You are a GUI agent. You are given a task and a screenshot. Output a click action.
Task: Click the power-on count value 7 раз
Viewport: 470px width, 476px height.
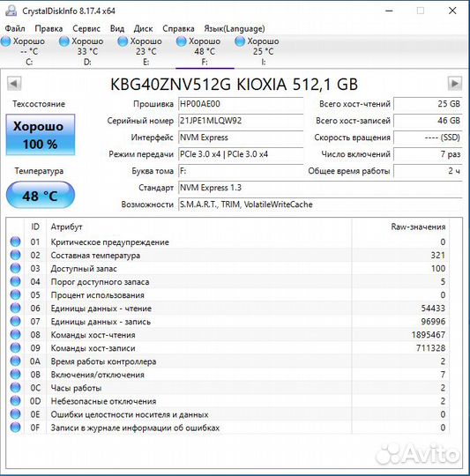point(428,154)
